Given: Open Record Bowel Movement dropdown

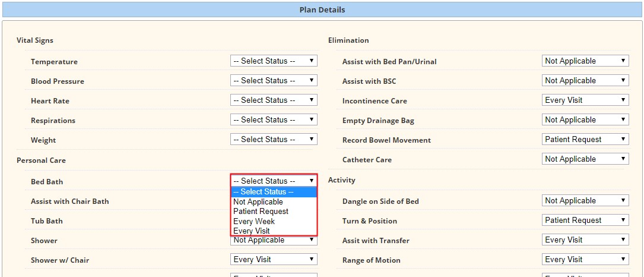Looking at the screenshot, I should coord(585,140).
